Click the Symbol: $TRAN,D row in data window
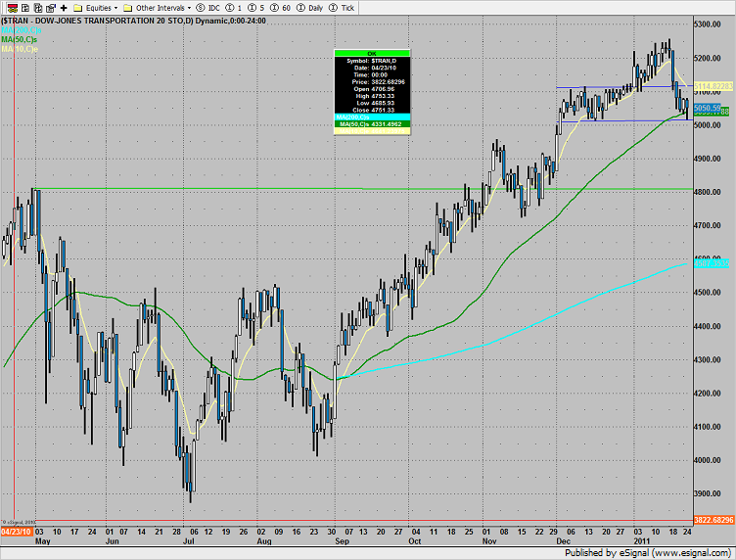The image size is (736, 560). point(372,61)
